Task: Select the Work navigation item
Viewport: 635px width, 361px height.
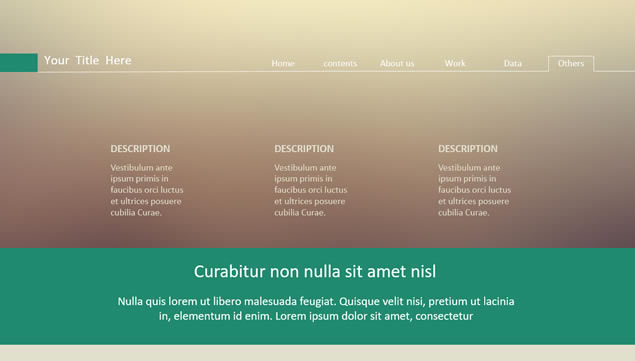Action: coord(455,63)
